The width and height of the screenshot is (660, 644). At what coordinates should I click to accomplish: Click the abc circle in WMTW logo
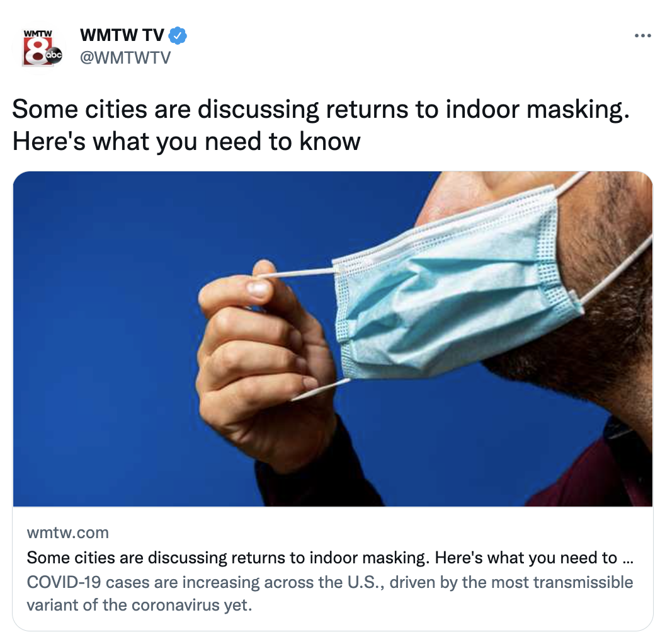pyautogui.click(x=54, y=55)
